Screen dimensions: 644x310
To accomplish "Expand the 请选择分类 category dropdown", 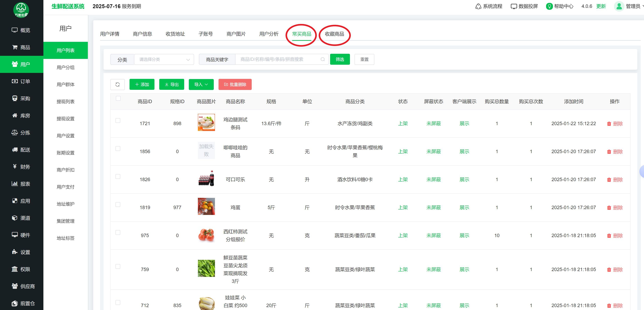I will 164,59.
